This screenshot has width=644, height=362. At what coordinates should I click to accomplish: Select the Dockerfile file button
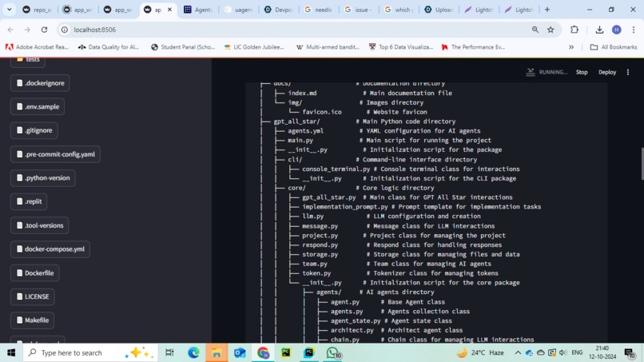[x=35, y=272]
